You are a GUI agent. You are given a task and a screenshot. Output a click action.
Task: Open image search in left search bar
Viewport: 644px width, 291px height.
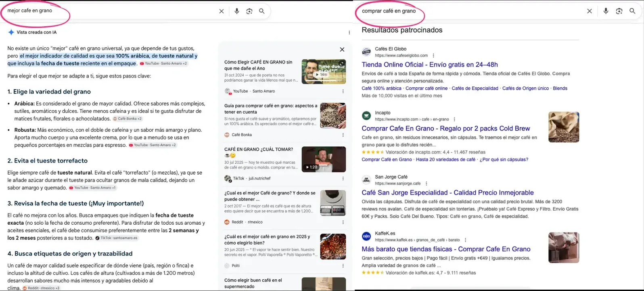pyautogui.click(x=249, y=11)
